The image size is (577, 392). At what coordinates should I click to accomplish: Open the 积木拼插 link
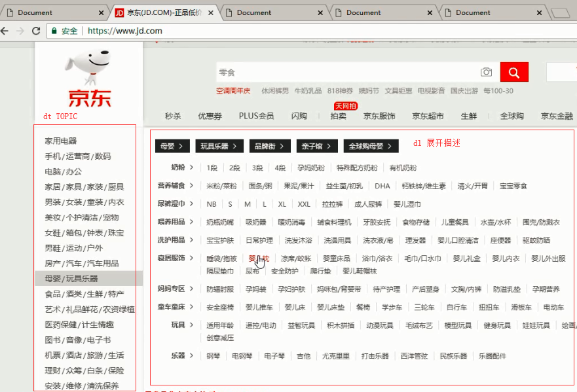pyautogui.click(x=341, y=325)
